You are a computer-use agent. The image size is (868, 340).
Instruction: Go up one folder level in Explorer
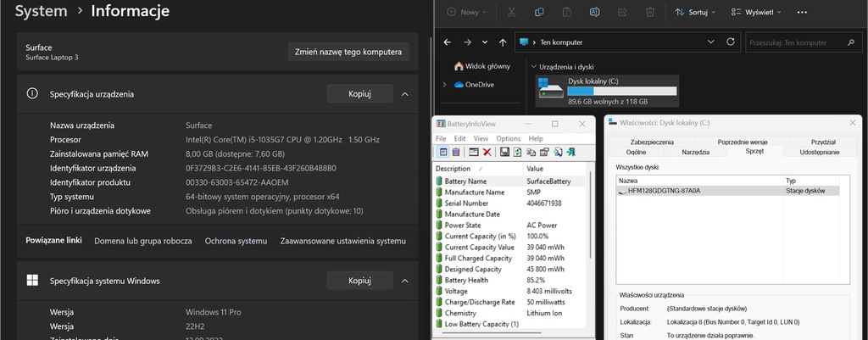[503, 42]
